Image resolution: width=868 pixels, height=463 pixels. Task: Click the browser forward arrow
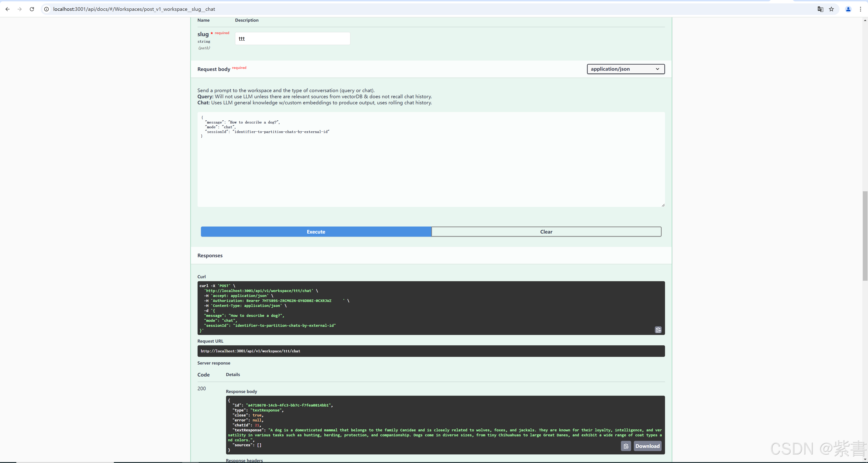[19, 9]
